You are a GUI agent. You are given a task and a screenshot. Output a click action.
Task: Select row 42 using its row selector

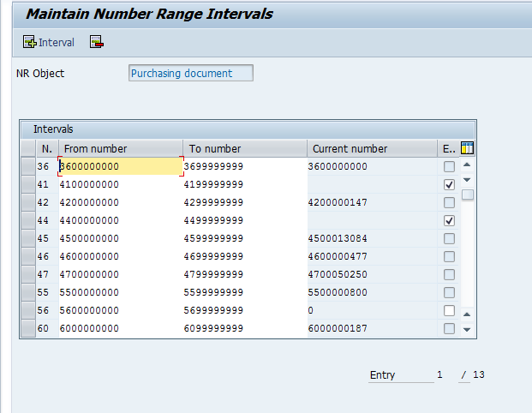[28, 202]
